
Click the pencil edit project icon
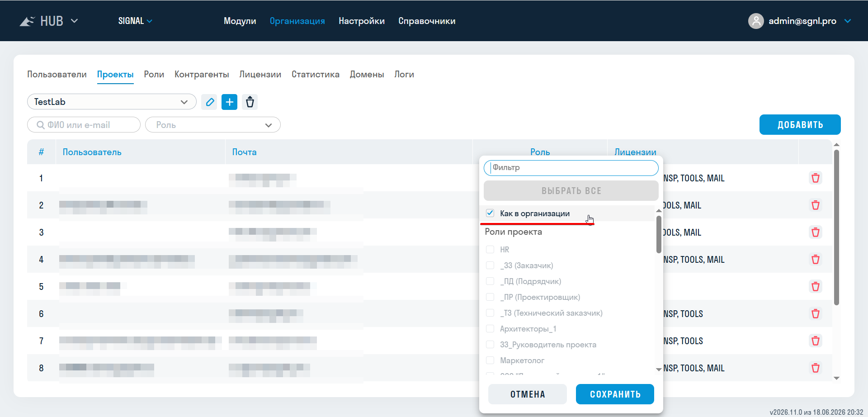point(209,102)
